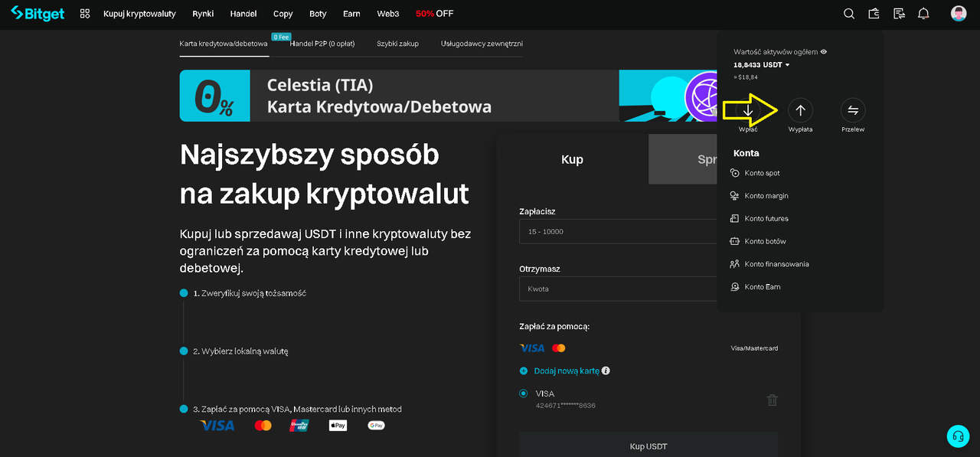Click the saved card number 424671*******8636

tap(566, 406)
